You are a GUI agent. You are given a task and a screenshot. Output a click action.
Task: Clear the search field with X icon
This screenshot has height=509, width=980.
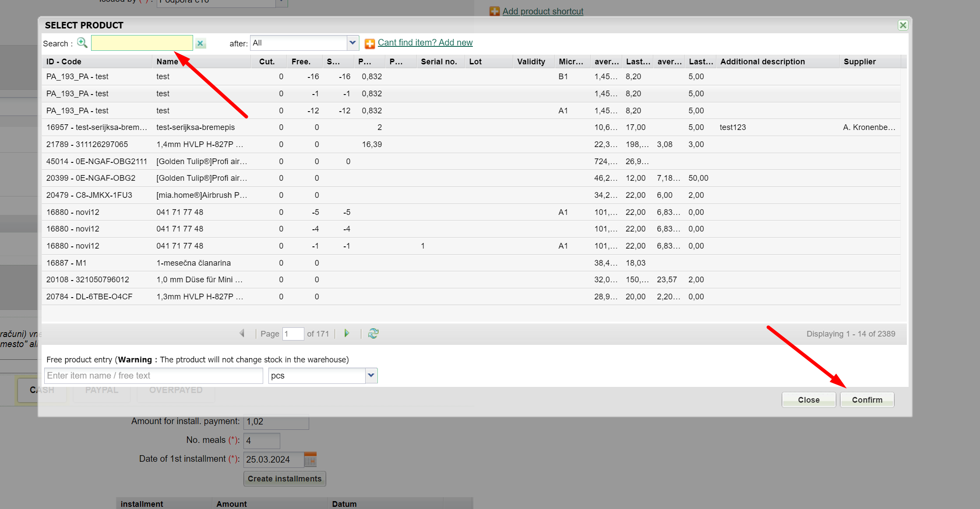pos(200,43)
